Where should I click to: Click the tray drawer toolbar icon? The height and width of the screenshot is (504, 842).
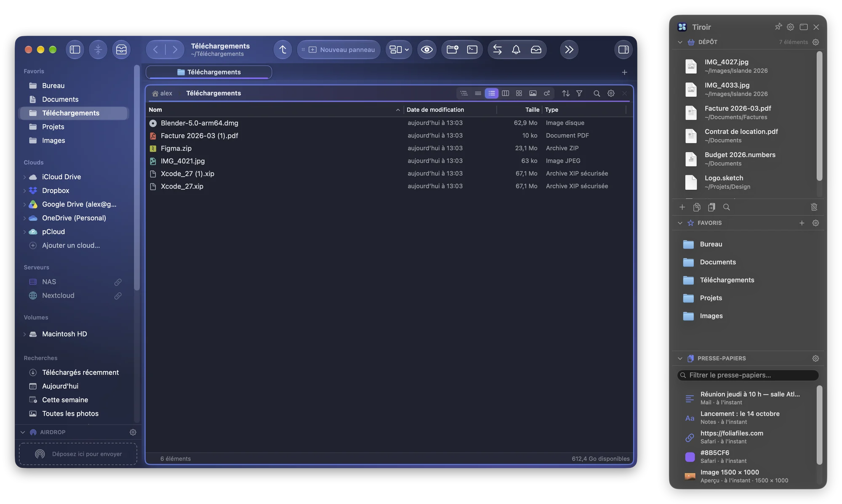pos(536,50)
